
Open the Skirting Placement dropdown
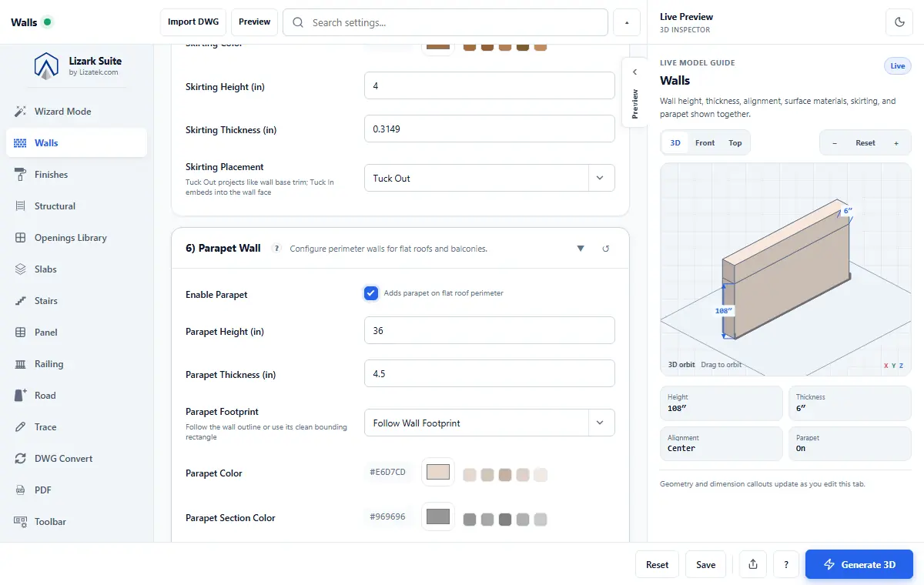489,178
